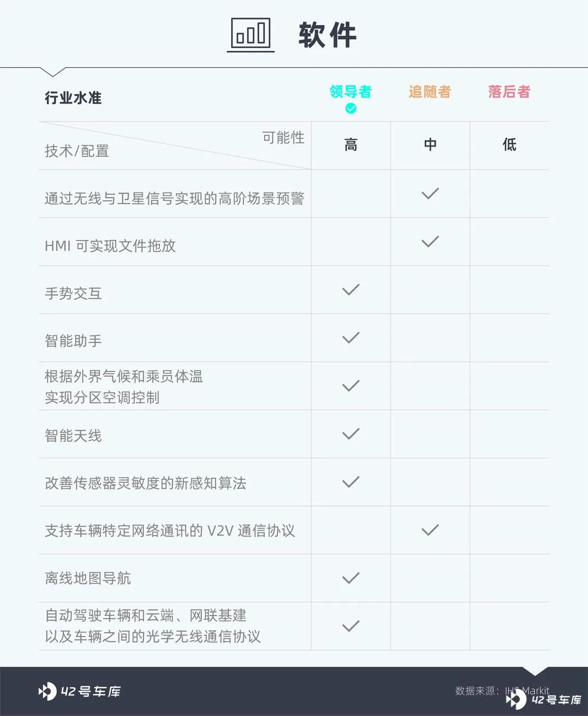The image size is (588, 716).
Task: Click the checkmark for 改善传感器灵敏度的新感知算法
Action: pyautogui.click(x=351, y=482)
